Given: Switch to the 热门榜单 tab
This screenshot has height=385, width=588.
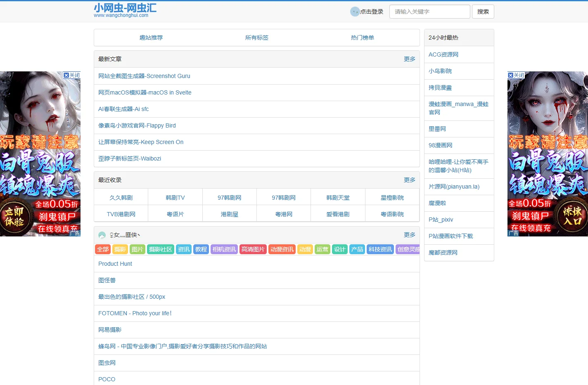Looking at the screenshot, I should 363,38.
